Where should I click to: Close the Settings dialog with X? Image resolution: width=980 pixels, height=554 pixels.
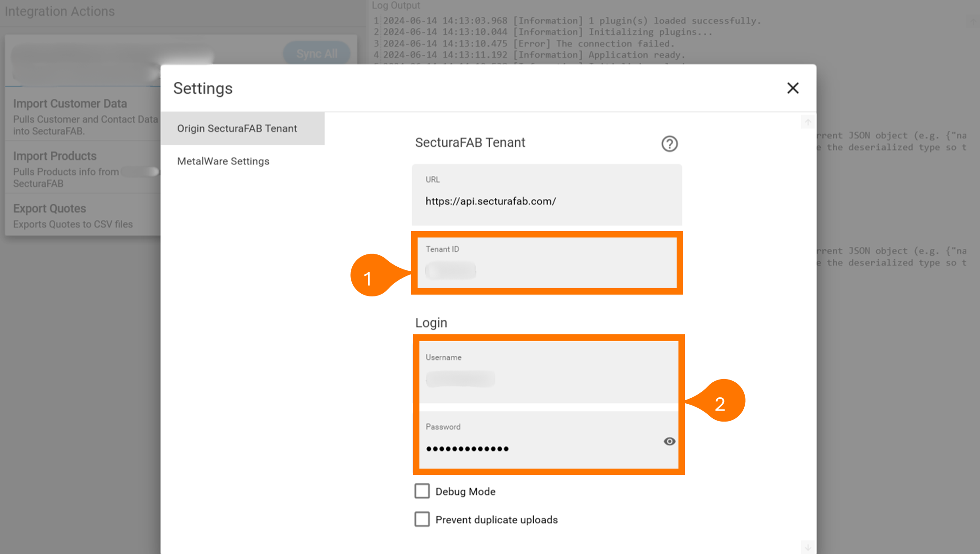point(793,88)
